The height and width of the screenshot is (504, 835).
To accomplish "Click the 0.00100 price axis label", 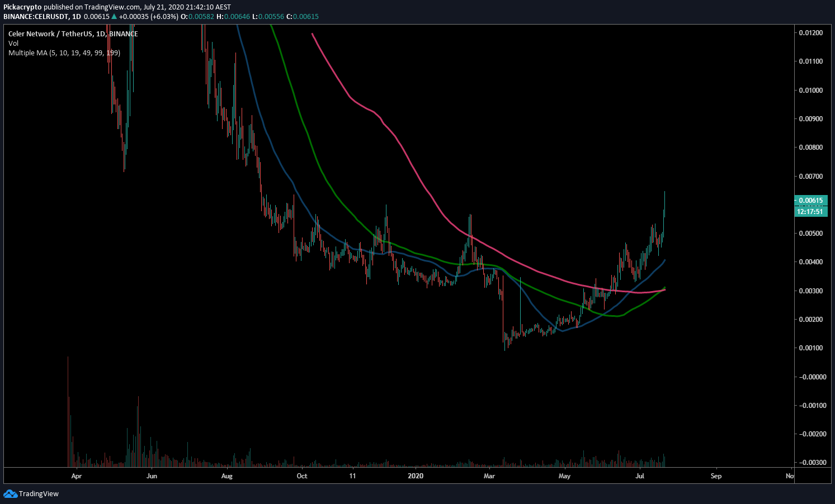I will 810,348.
